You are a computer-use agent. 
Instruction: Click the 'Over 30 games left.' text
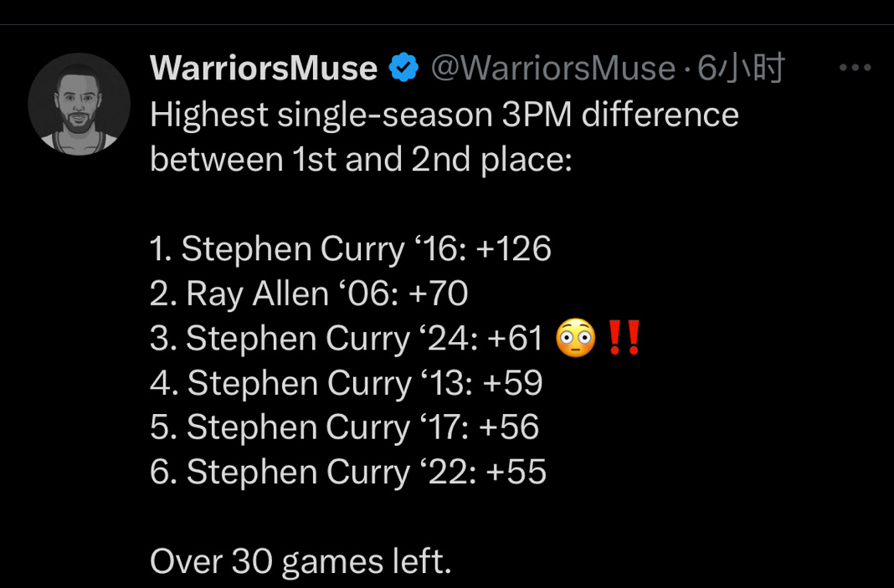pyautogui.click(x=301, y=562)
